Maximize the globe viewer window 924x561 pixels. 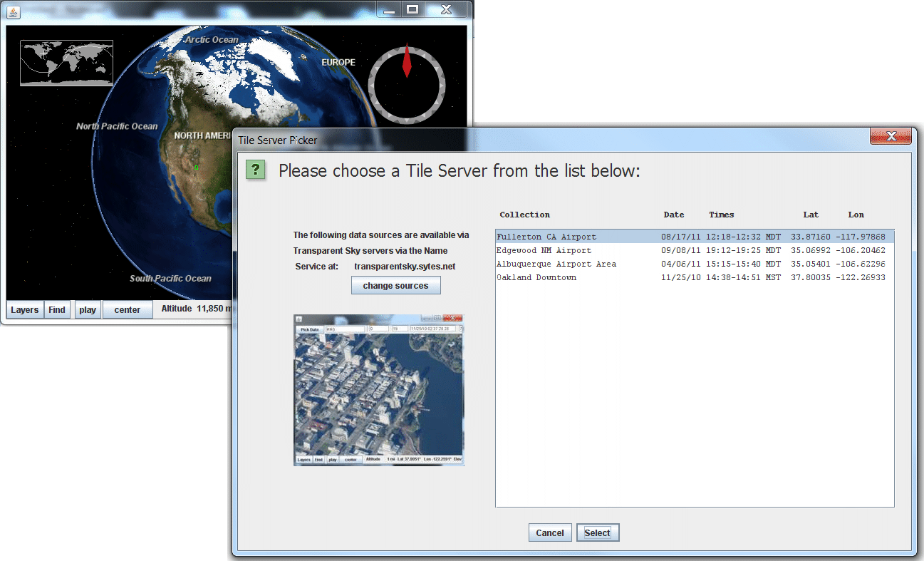412,9
